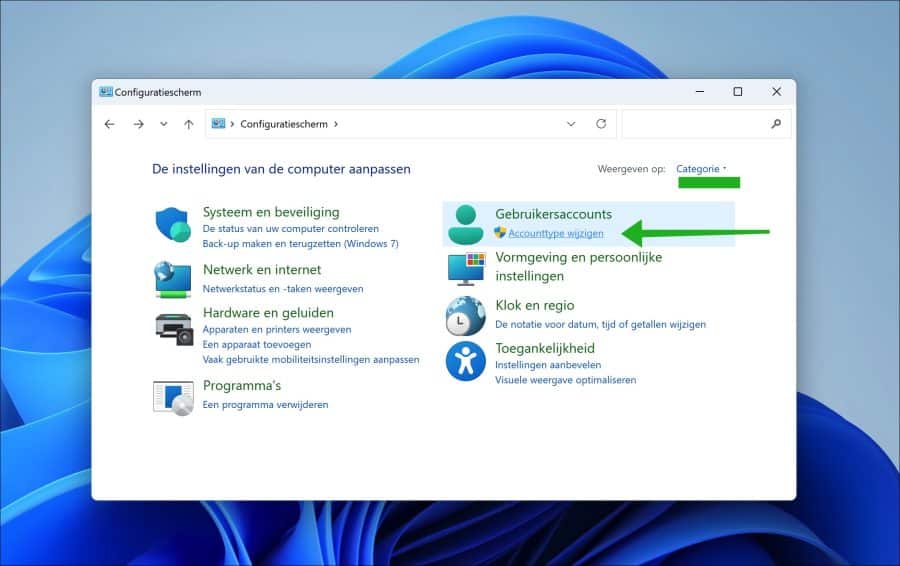The width and height of the screenshot is (900, 566).
Task: Minimize the Configuratiescherm window
Action: tap(700, 92)
